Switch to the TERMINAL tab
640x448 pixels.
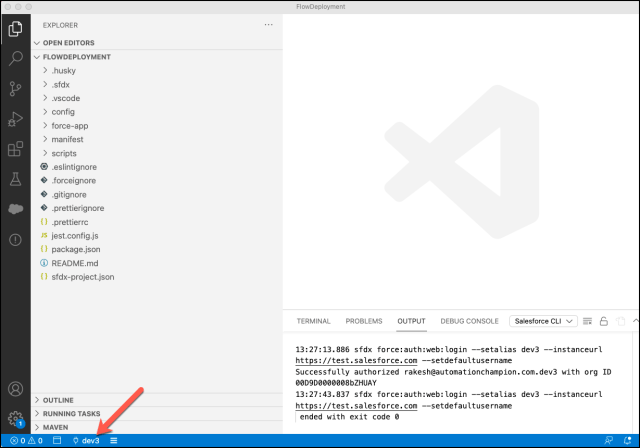[313, 321]
